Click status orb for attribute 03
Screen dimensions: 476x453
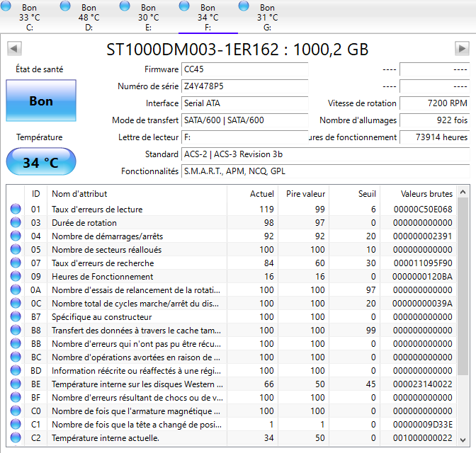(16, 222)
